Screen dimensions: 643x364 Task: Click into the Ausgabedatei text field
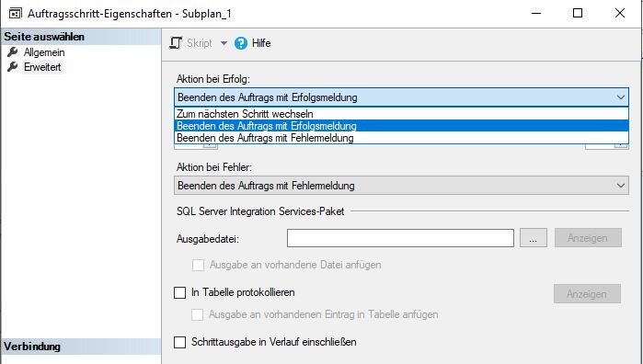[x=400, y=238]
